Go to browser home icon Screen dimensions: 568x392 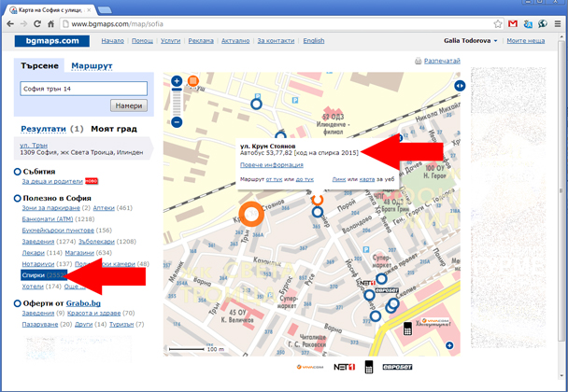coord(50,24)
